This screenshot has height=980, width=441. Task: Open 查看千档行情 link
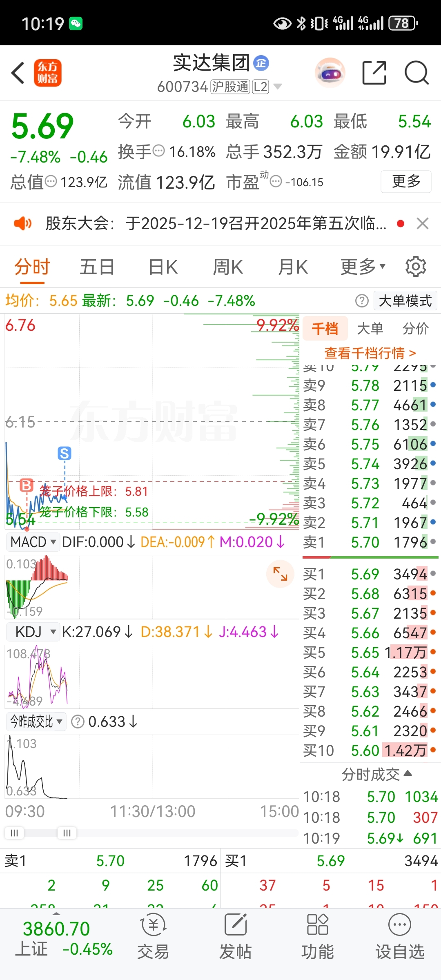pyautogui.click(x=370, y=353)
